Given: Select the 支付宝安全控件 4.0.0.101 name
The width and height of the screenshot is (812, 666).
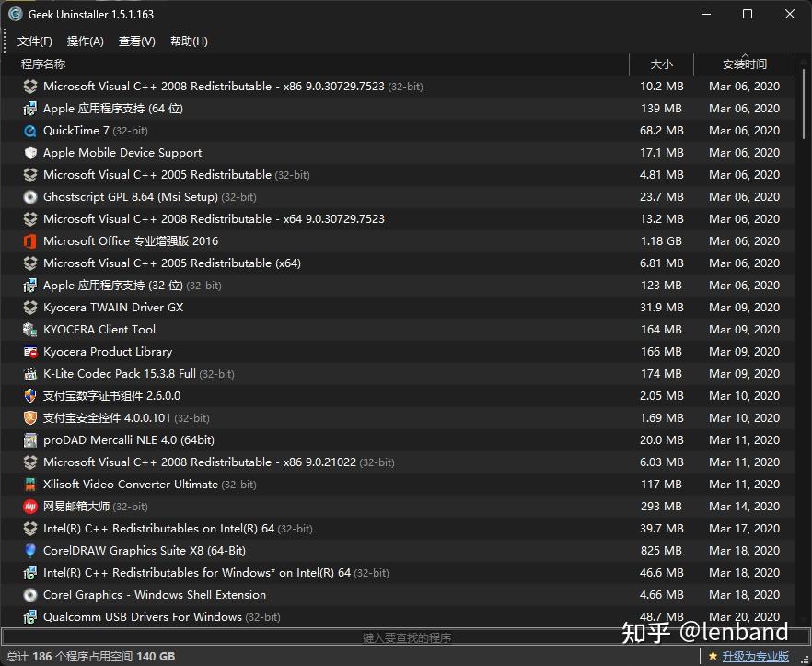Looking at the screenshot, I should 107,418.
